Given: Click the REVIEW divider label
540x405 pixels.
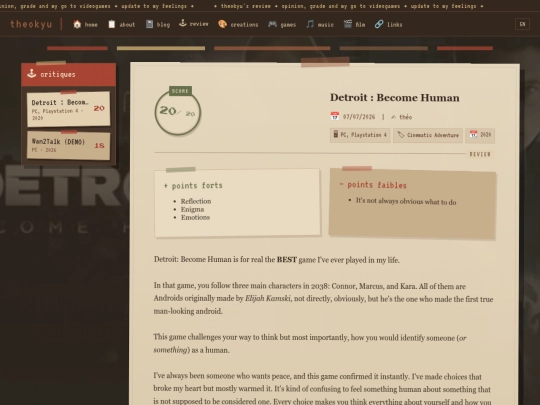Looking at the screenshot, I should (480, 154).
